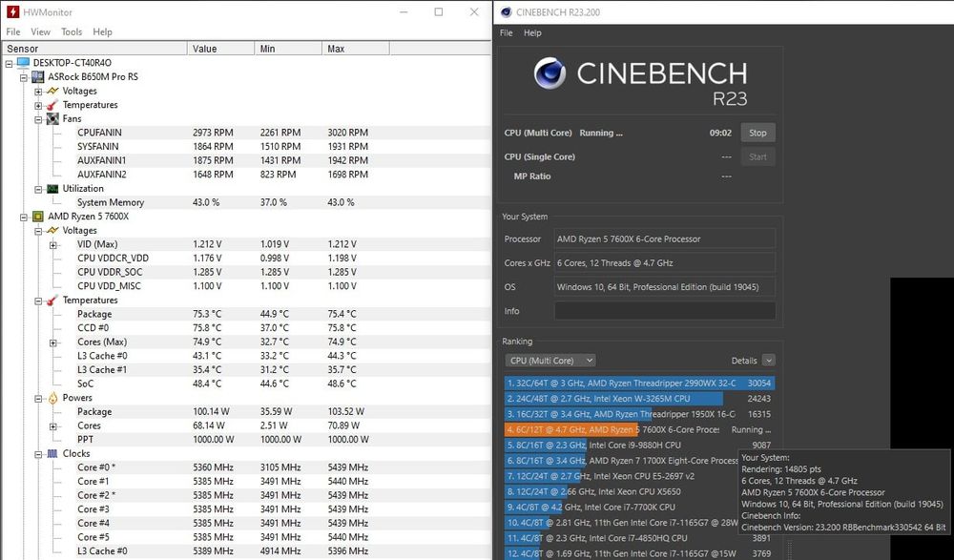Click the Processor field in Your System
The width and height of the screenshot is (954, 560).
664,239
